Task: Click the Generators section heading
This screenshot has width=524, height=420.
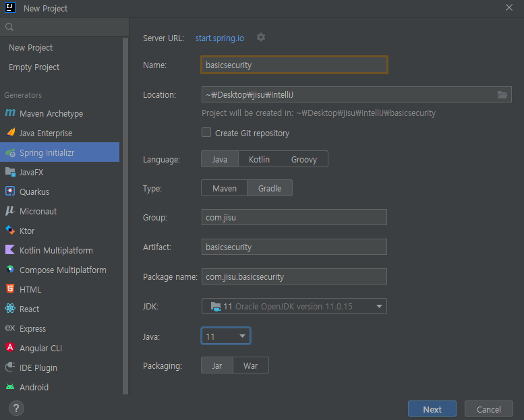Action: point(23,95)
